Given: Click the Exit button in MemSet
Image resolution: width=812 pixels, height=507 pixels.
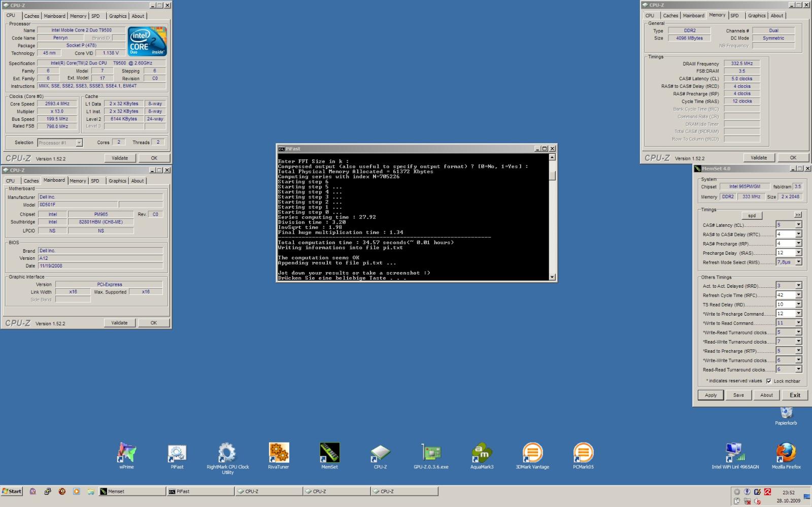Looking at the screenshot, I should click(x=795, y=395).
